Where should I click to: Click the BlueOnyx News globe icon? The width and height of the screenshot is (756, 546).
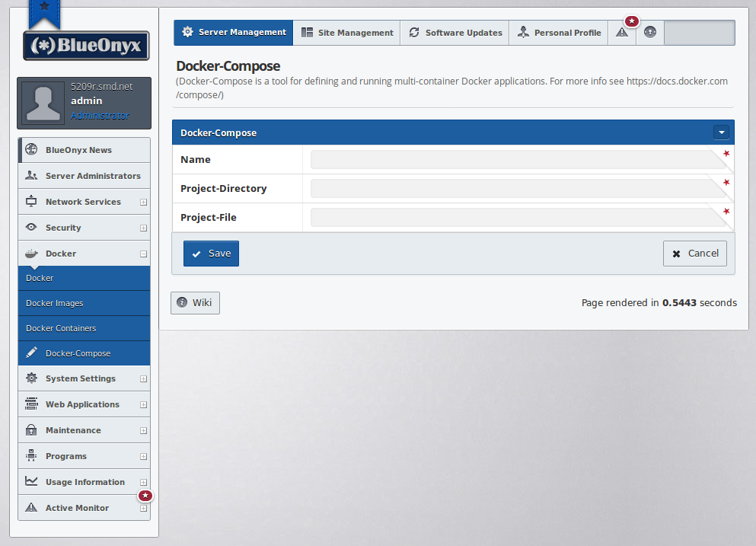pos(31,149)
